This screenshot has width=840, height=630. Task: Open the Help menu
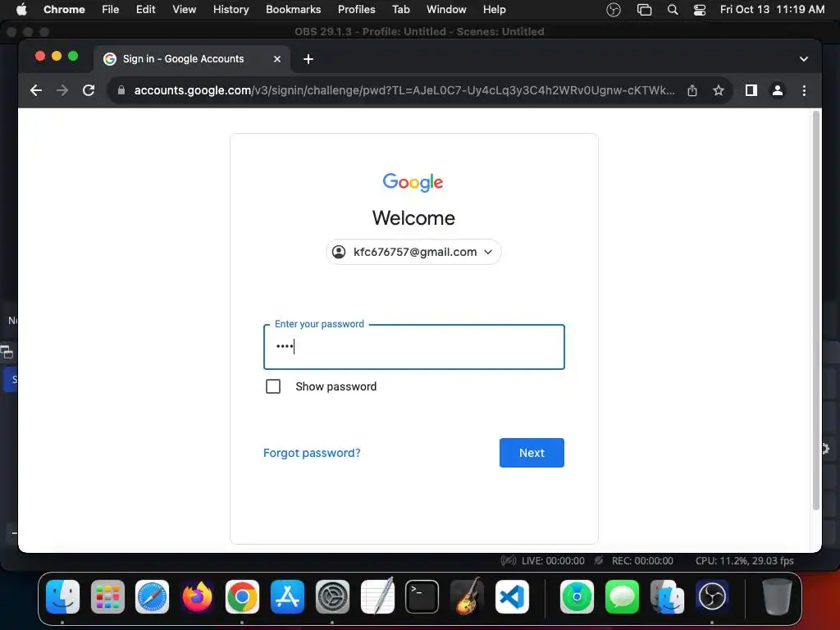tap(494, 9)
